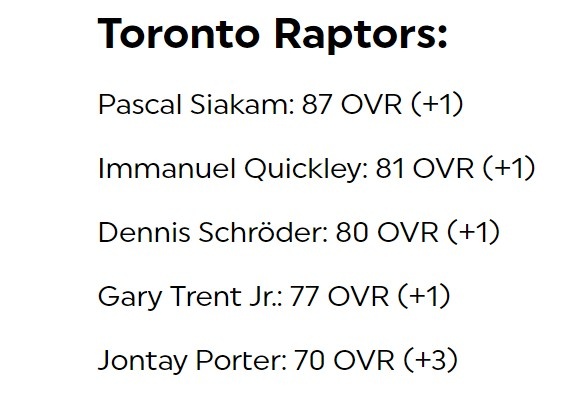The image size is (585, 397).
Task: Click the (+1) beside Immanuel Quickley
Action: click(x=509, y=169)
